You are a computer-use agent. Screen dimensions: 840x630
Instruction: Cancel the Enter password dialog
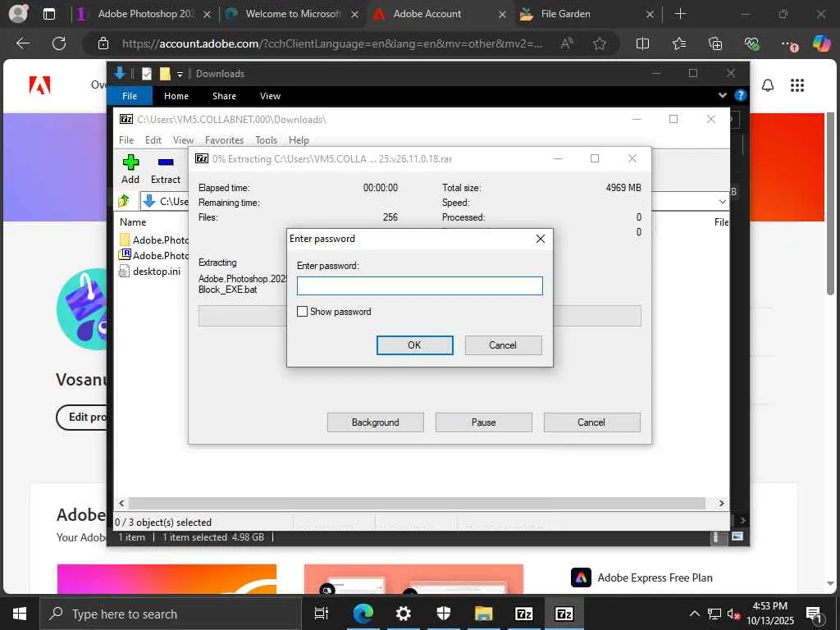coord(503,345)
